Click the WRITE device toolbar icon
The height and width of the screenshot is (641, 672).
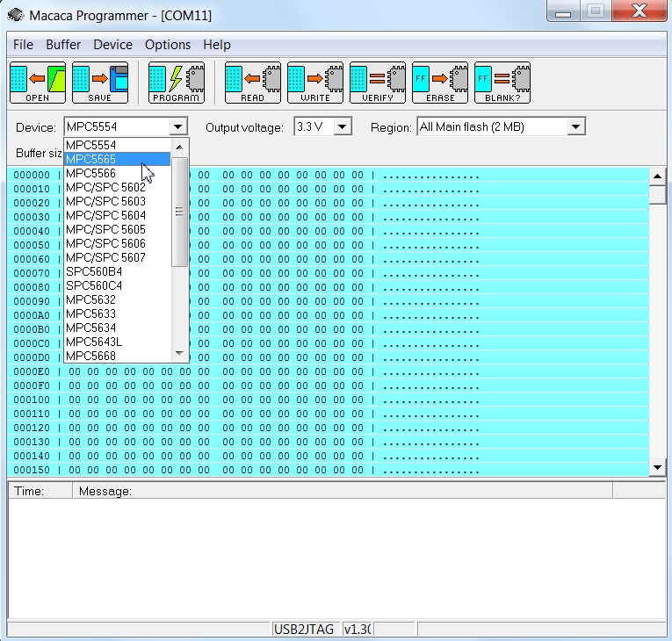pyautogui.click(x=315, y=83)
